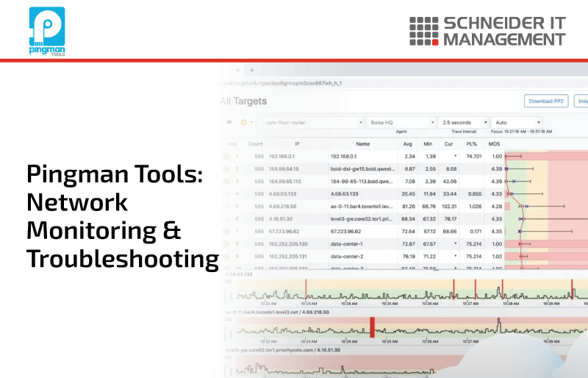The height and width of the screenshot is (378, 588).
Task: Select the data-center-1 name cell
Action: 346,244
